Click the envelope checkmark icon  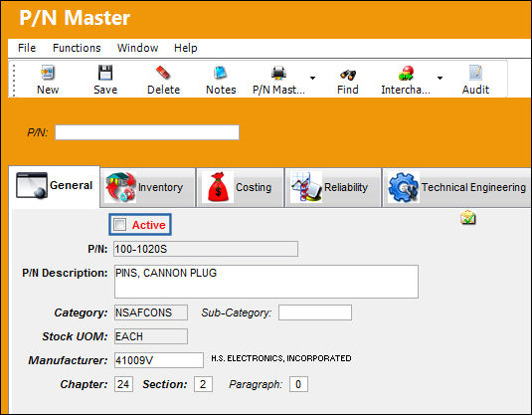coord(468,217)
